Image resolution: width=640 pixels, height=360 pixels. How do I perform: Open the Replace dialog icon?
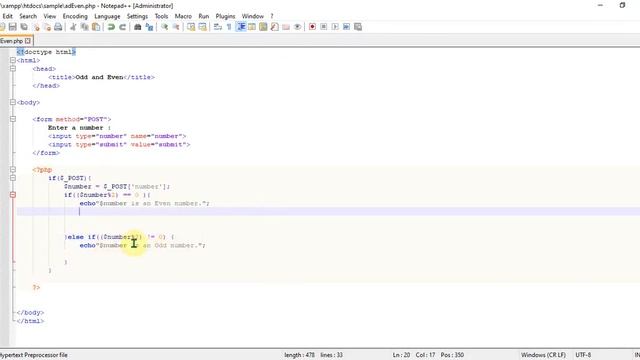(x=149, y=27)
